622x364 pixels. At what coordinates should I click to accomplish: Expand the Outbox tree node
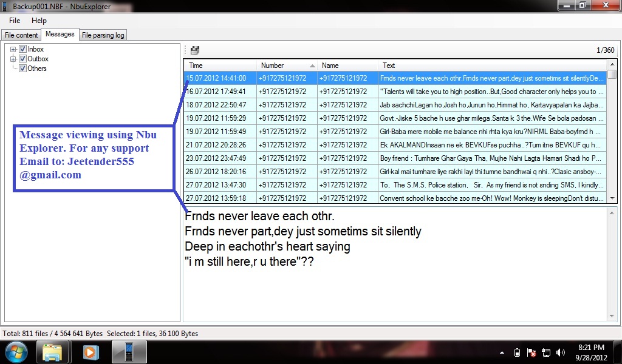point(13,58)
